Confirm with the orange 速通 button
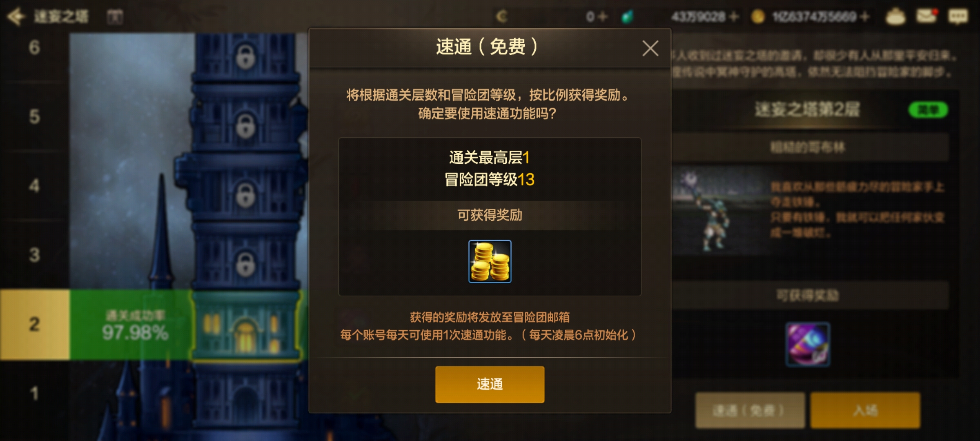The image size is (980, 441). click(x=490, y=384)
